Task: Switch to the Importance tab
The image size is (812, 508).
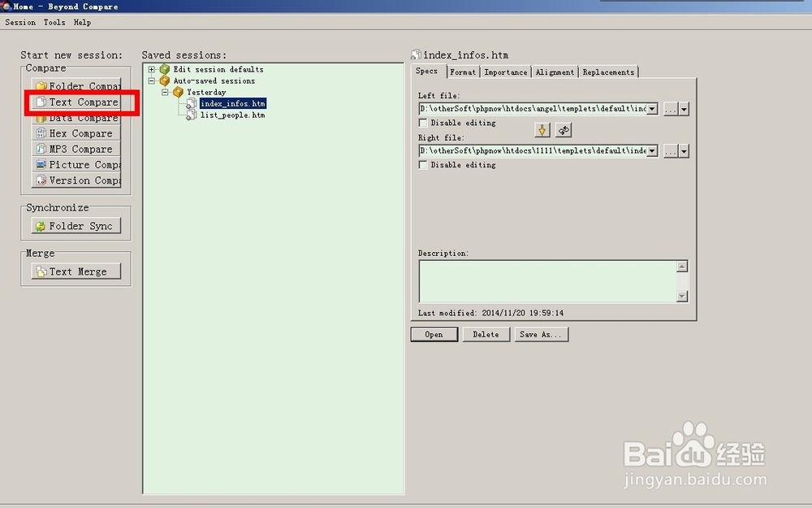Action: click(505, 72)
